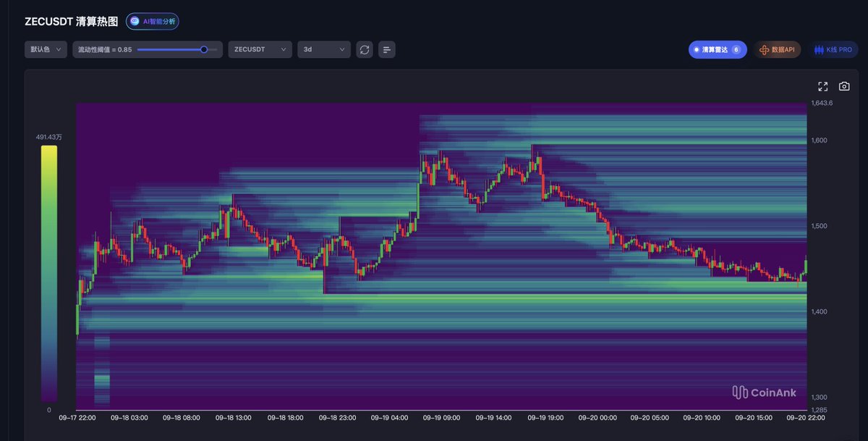Expand the ZECUSDT symbol dropdown
The width and height of the screenshot is (868, 441).
tap(260, 49)
